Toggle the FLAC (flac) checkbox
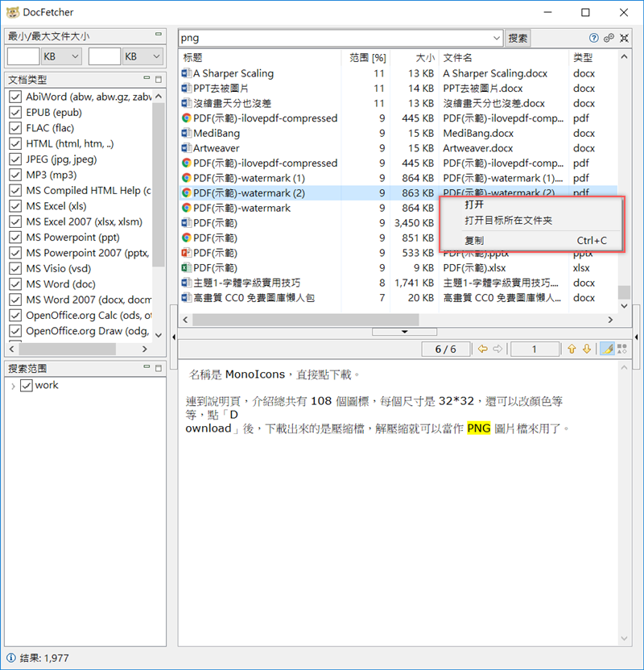 pos(15,128)
